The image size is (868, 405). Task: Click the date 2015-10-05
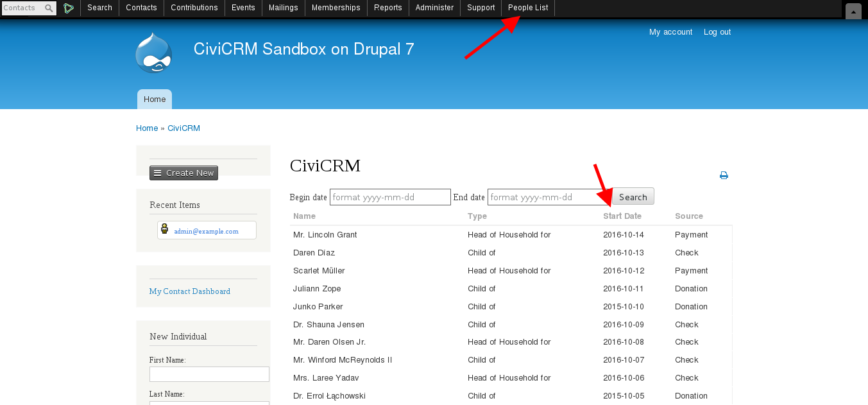624,396
